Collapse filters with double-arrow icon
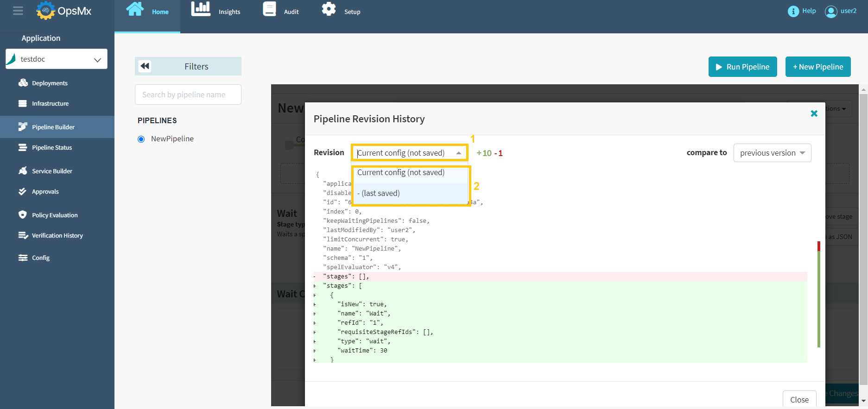 (145, 66)
